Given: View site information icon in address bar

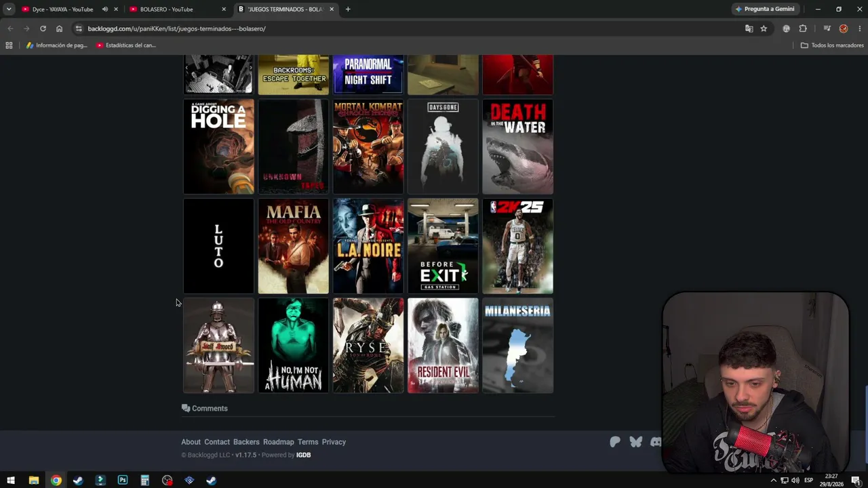Looking at the screenshot, I should pos(79,28).
